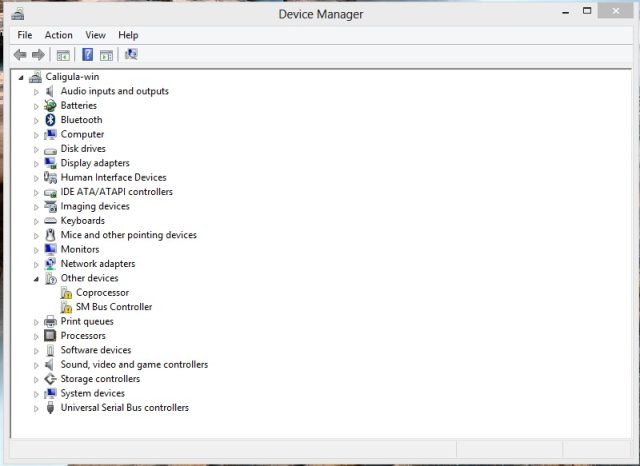Select the Disk drives label
This screenshot has width=640, height=466.
pos(83,149)
